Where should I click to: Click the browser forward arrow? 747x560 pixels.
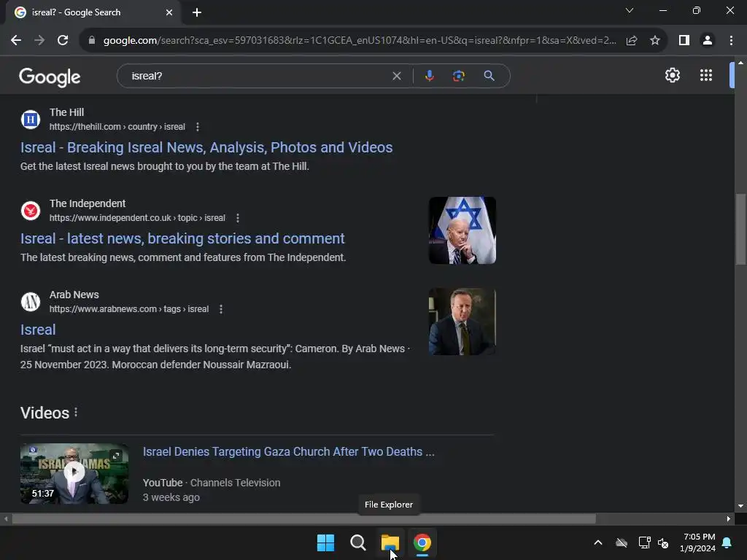39,41
